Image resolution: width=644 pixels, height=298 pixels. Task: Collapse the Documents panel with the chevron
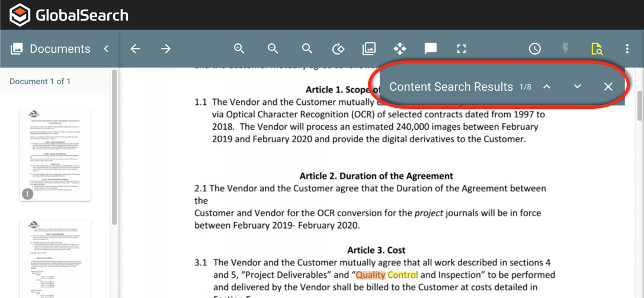point(106,49)
